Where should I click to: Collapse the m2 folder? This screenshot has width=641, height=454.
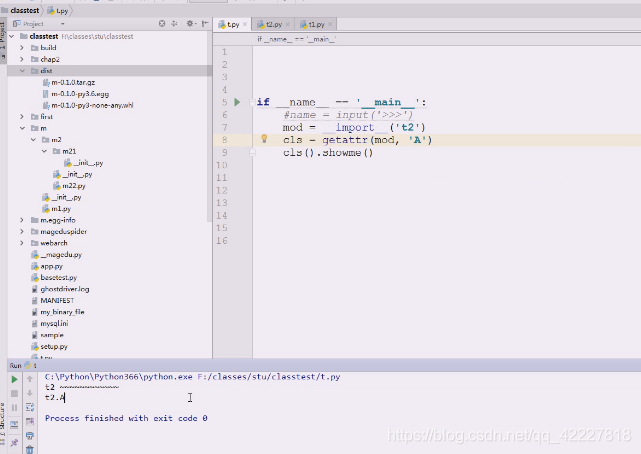point(33,140)
